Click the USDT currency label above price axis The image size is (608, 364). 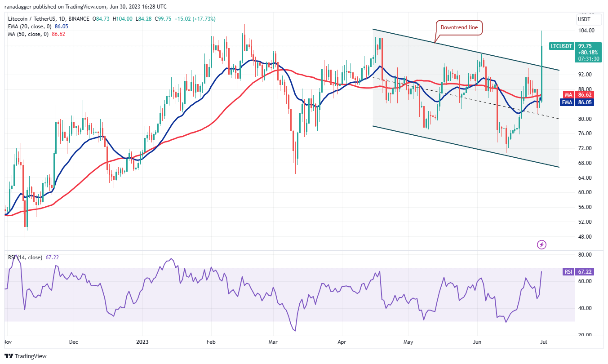coord(584,19)
